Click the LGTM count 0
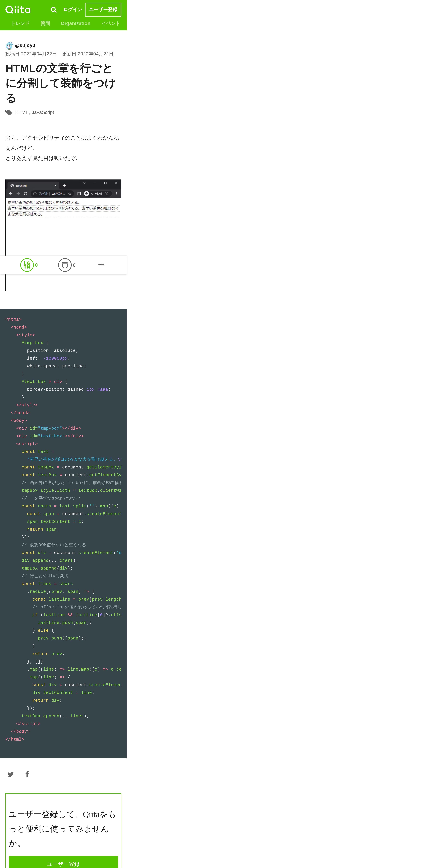Viewport: 434px width, 868px height. pyautogui.click(x=36, y=265)
